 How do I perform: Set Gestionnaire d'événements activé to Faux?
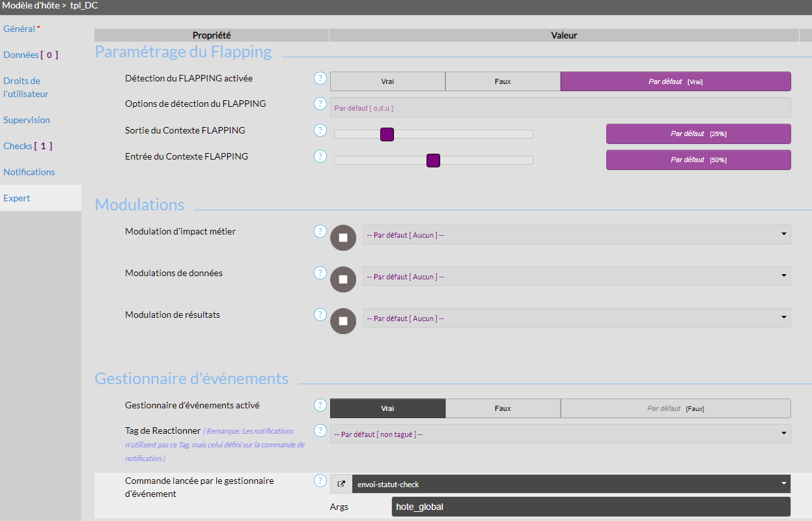click(x=503, y=408)
